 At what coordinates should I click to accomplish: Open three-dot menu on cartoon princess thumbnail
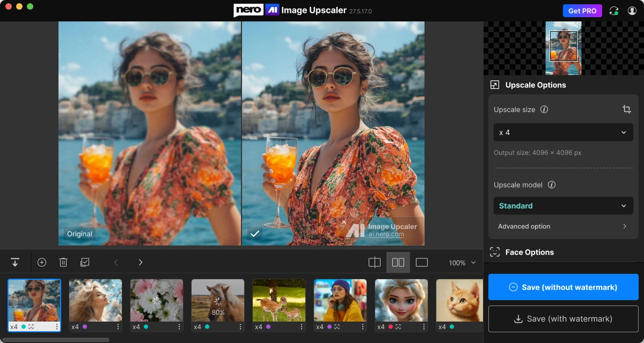(x=424, y=326)
